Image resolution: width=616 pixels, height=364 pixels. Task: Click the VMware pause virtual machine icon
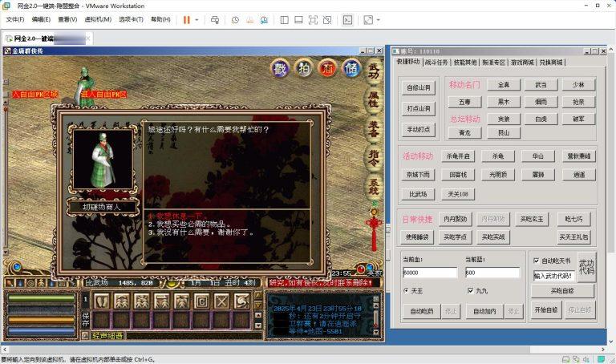186,19
